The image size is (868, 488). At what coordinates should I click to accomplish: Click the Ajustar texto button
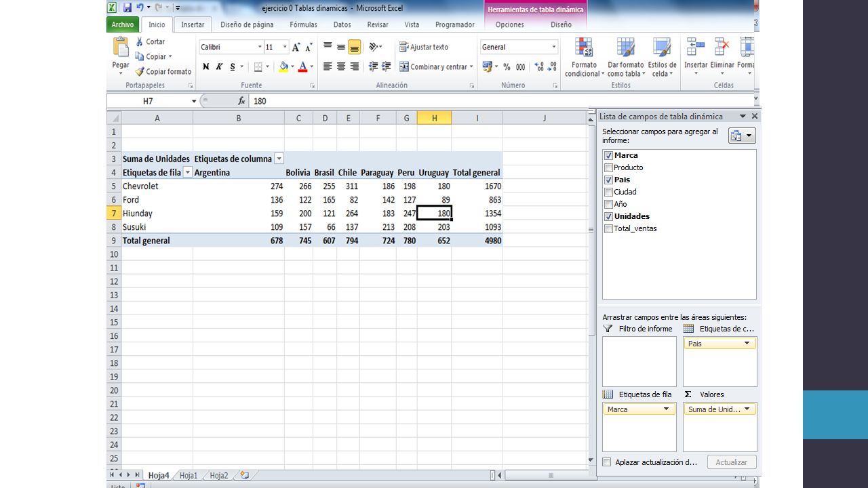point(424,47)
